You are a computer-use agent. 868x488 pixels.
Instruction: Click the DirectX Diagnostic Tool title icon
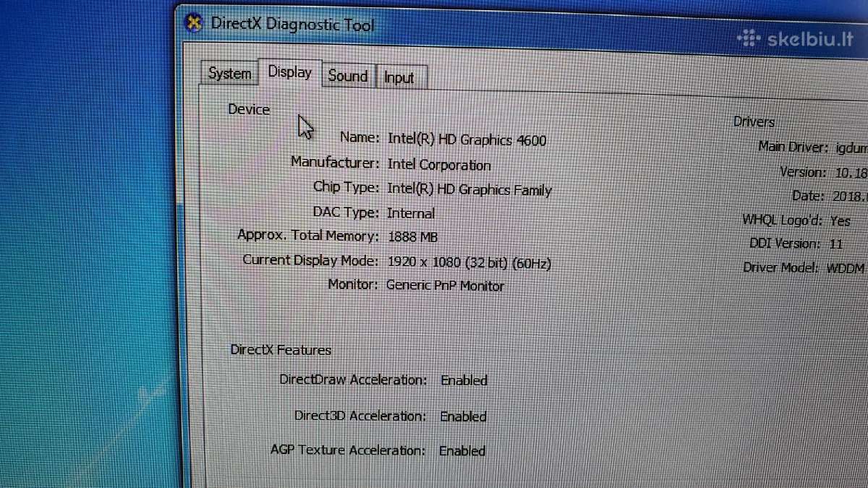194,23
